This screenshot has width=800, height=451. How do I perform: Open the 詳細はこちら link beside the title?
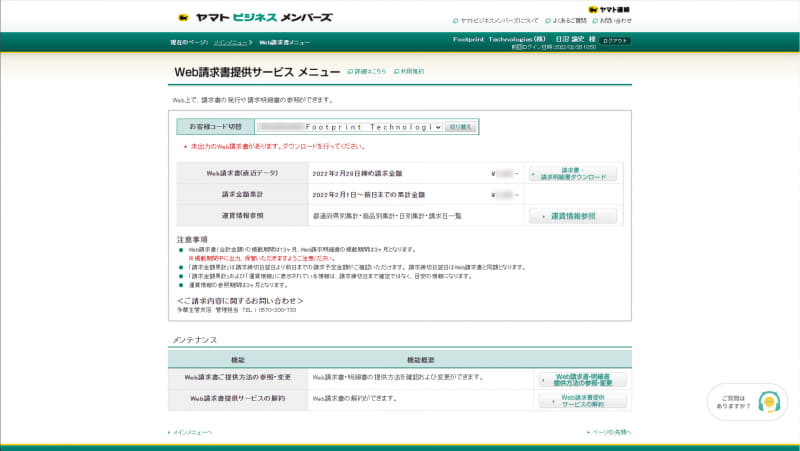367,71
